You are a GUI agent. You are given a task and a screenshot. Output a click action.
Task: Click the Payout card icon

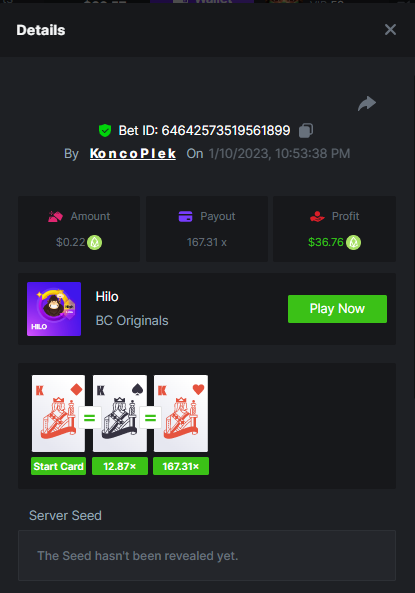(x=185, y=216)
